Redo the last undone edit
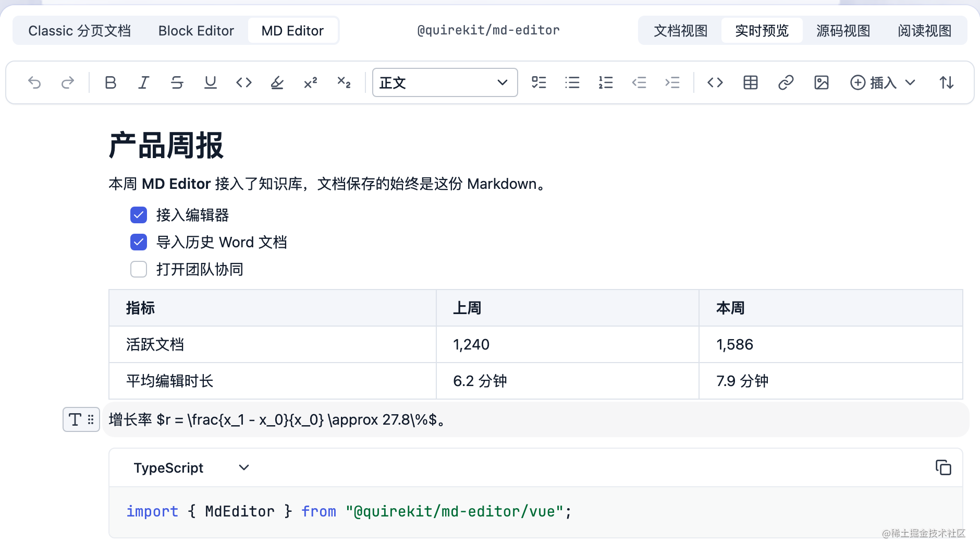 click(x=68, y=82)
